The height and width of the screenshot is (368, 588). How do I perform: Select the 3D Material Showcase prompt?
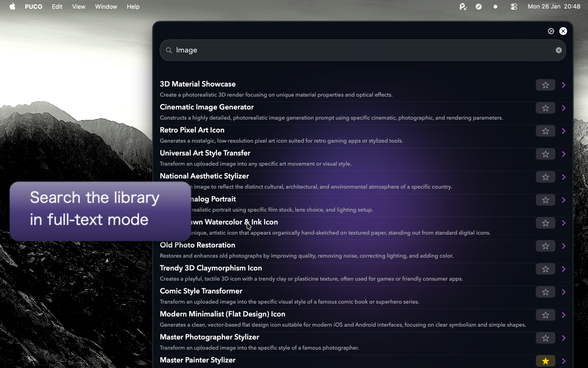pyautogui.click(x=198, y=84)
